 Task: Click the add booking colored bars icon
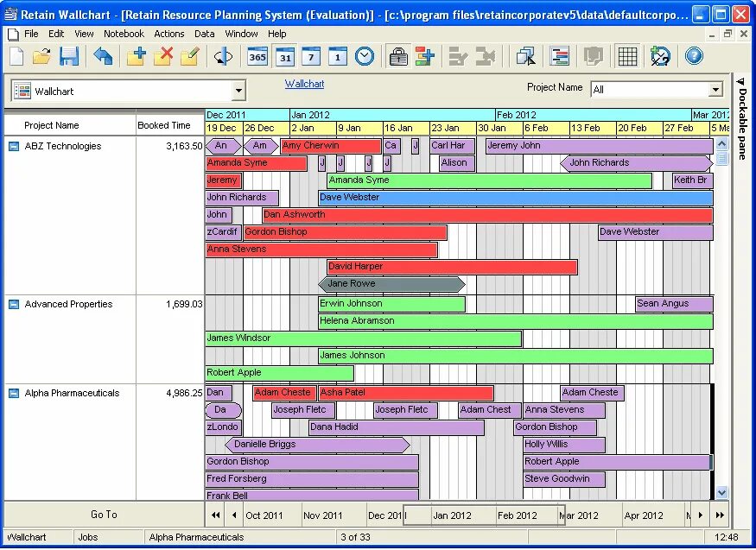[425, 57]
